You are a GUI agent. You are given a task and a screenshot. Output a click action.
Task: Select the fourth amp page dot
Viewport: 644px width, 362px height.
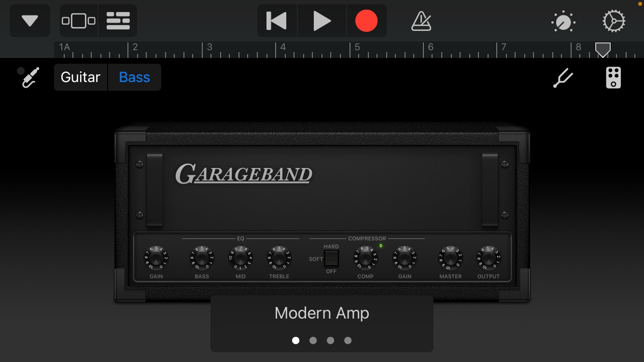pos(348,340)
